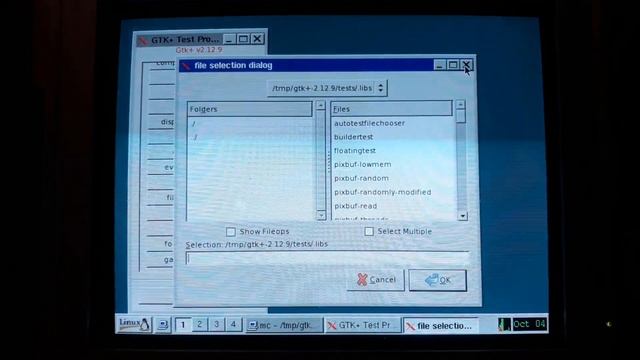This screenshot has width=640, height=360.
Task: Click Files list scroll up arrow
Action: 460,104
